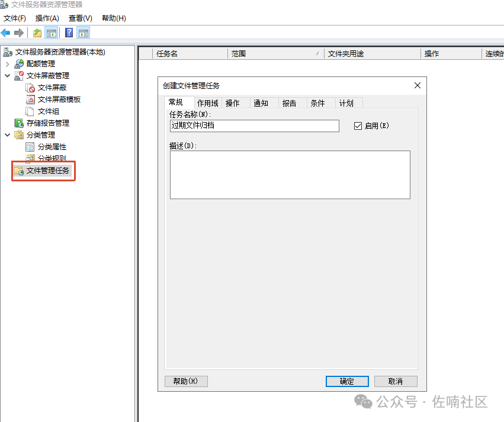This screenshot has height=422, width=504.
Task: Toggle the show/hide console tree toolbar icon
Action: [x=52, y=33]
